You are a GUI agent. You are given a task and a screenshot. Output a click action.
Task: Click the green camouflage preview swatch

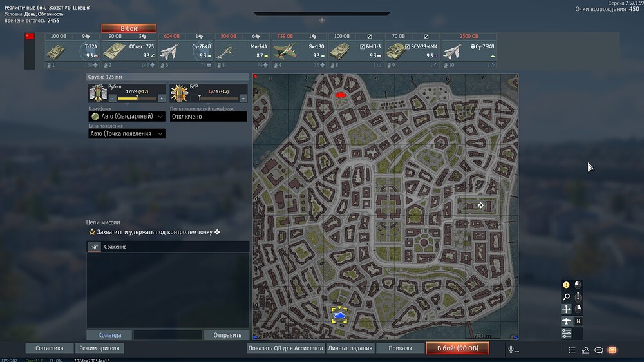pos(95,117)
